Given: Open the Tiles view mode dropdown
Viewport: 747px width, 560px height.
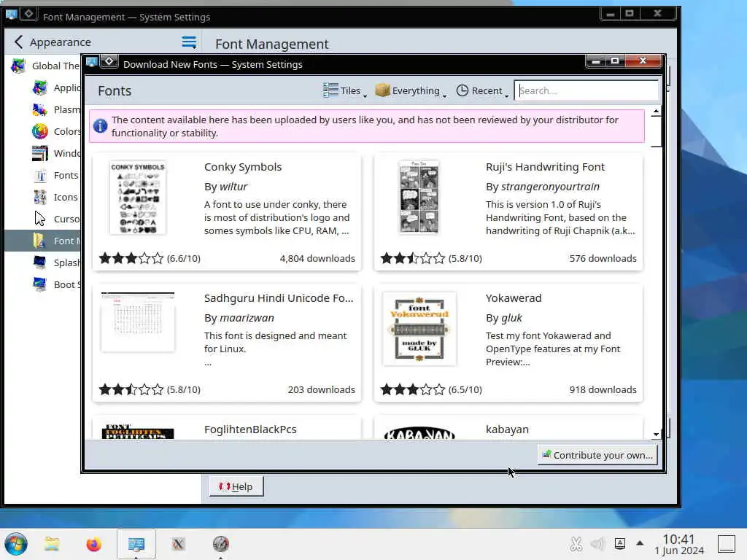Looking at the screenshot, I should 345,90.
